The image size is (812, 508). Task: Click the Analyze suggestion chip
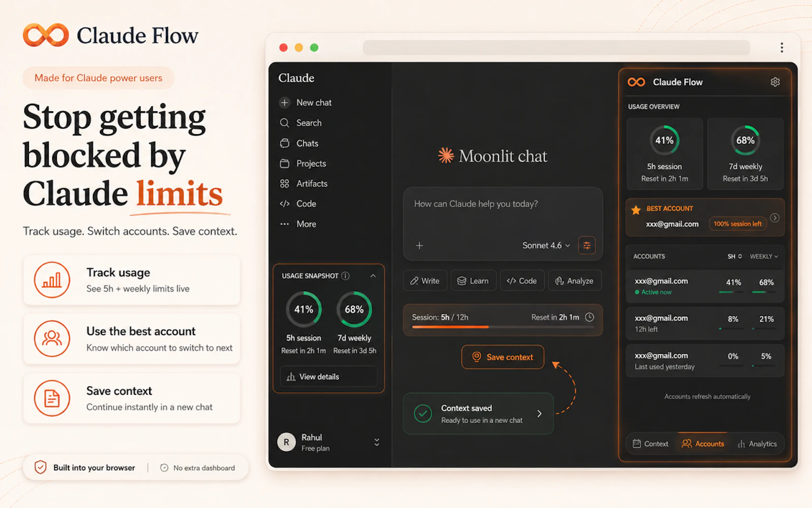574,281
